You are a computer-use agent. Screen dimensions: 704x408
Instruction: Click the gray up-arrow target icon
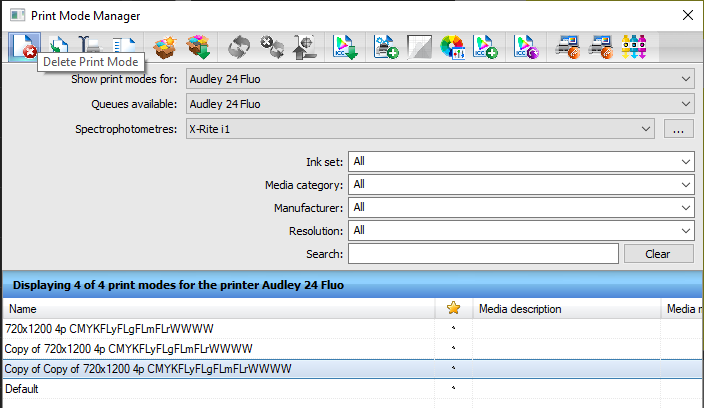pos(304,47)
